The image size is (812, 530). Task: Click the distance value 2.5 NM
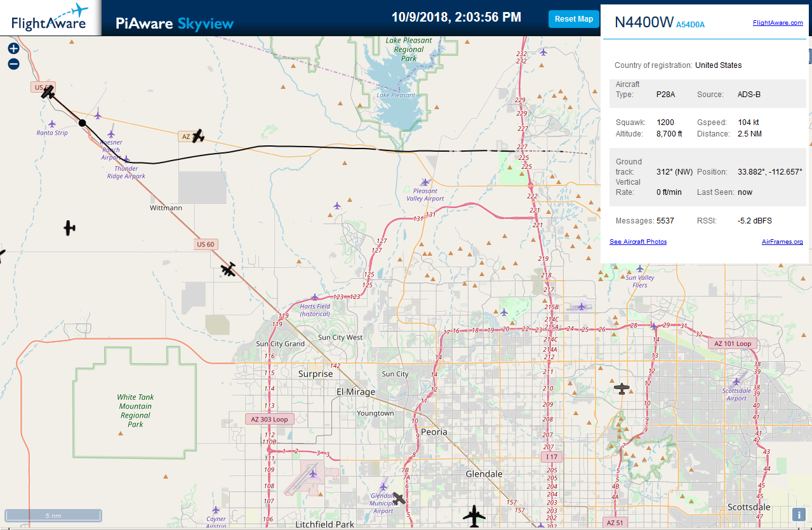pyautogui.click(x=750, y=134)
